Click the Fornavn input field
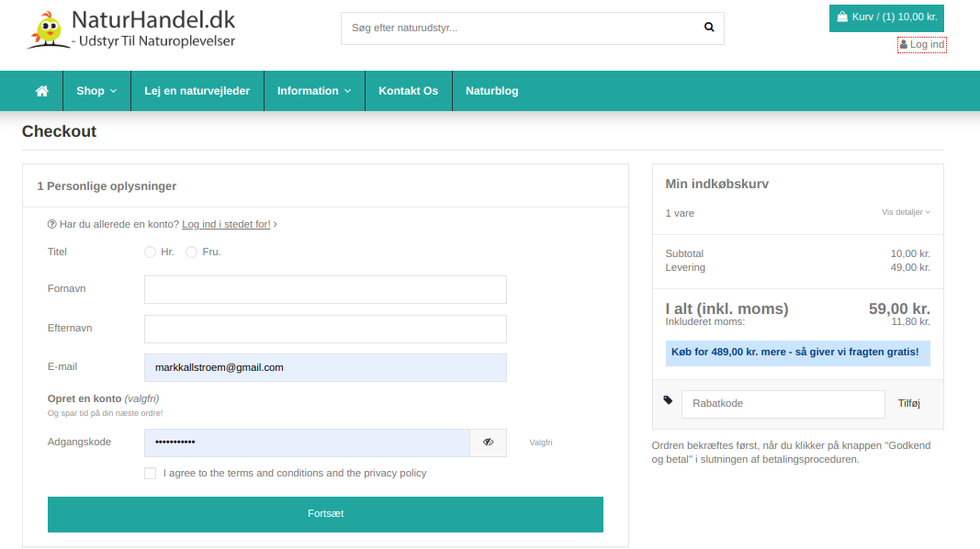This screenshot has height=549, width=980. (x=326, y=290)
